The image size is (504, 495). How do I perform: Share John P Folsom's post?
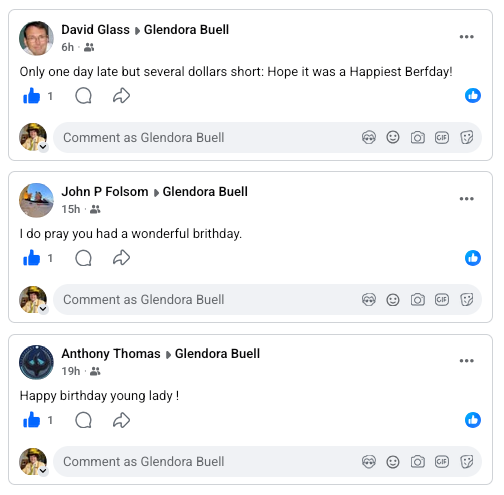coord(121,258)
